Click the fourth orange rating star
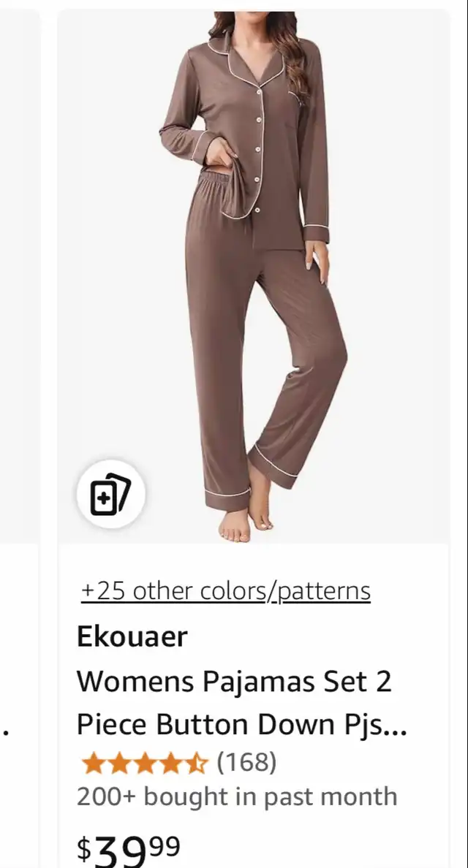Viewport: 468px width, 868px height. [x=170, y=764]
